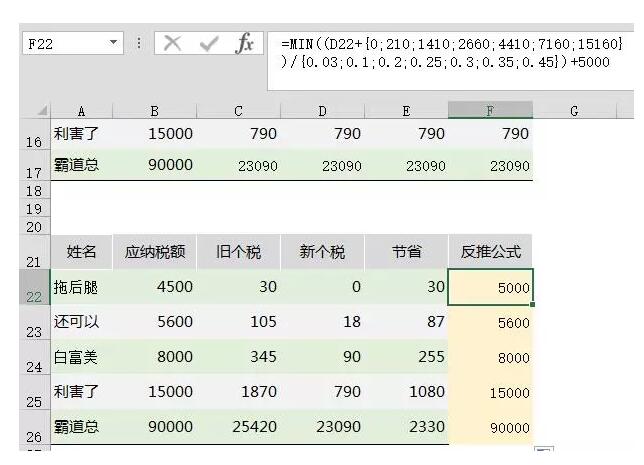Select column A header
The height and width of the screenshot is (465, 644).
pyautogui.click(x=81, y=111)
